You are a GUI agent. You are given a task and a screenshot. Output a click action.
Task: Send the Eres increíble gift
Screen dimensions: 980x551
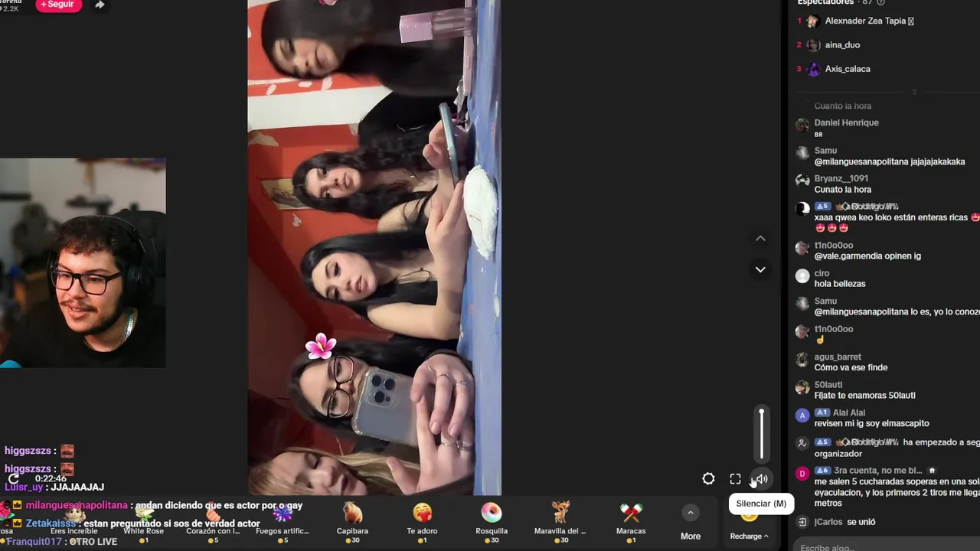coord(74,522)
